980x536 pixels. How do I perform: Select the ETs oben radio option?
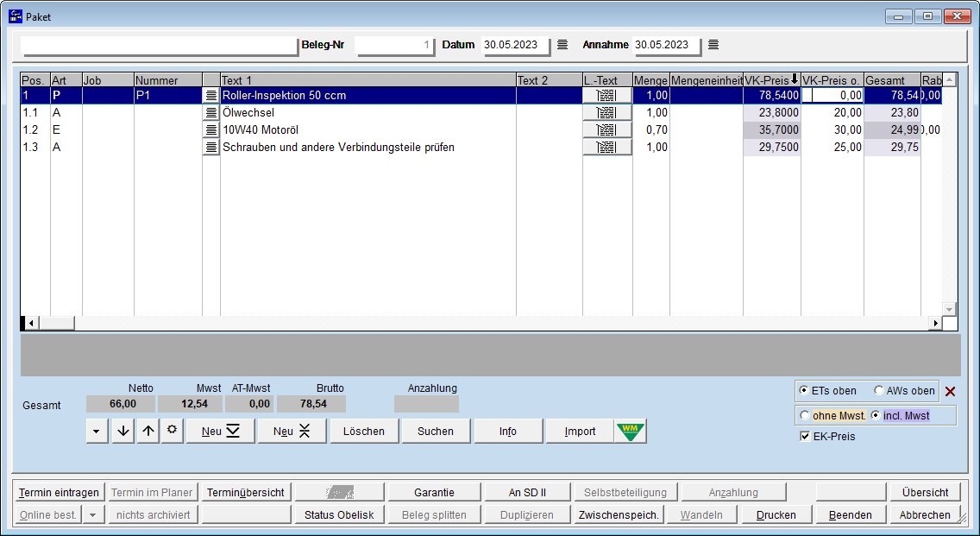804,390
